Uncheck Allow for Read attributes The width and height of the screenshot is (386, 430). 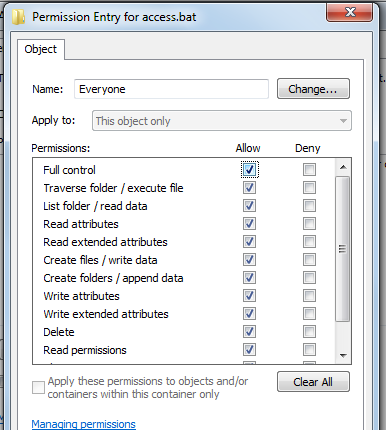pyautogui.click(x=249, y=224)
